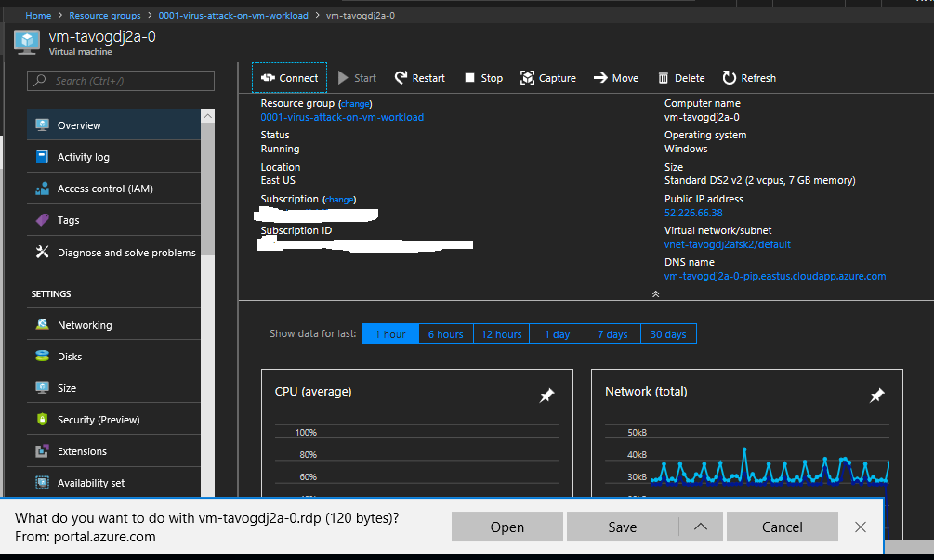
Task: Click the DNS name cloudapp.azure.com link
Action: coord(775,276)
